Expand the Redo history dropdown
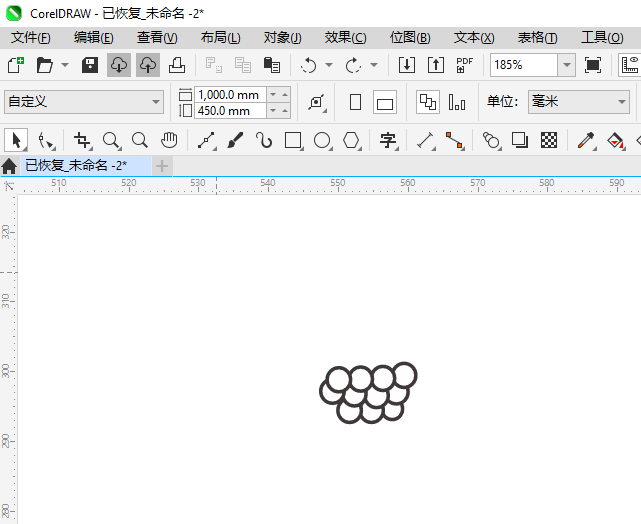Viewport: 641px width, 524px height. point(374,65)
